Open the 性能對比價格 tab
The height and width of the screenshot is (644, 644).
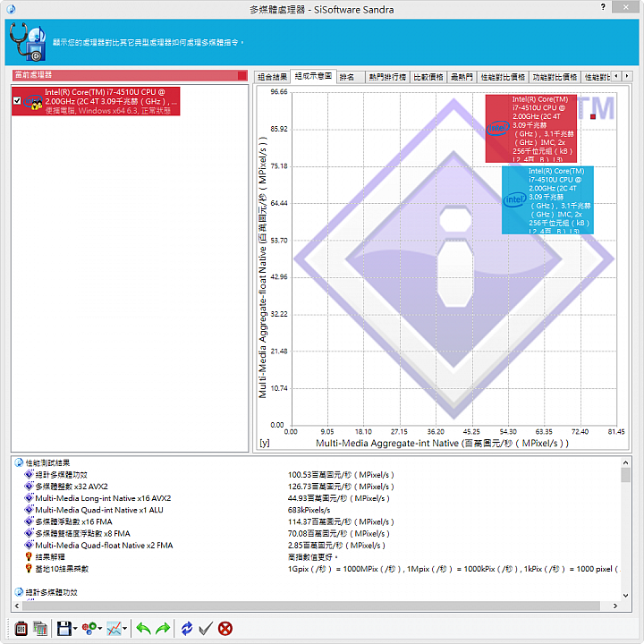(503, 77)
